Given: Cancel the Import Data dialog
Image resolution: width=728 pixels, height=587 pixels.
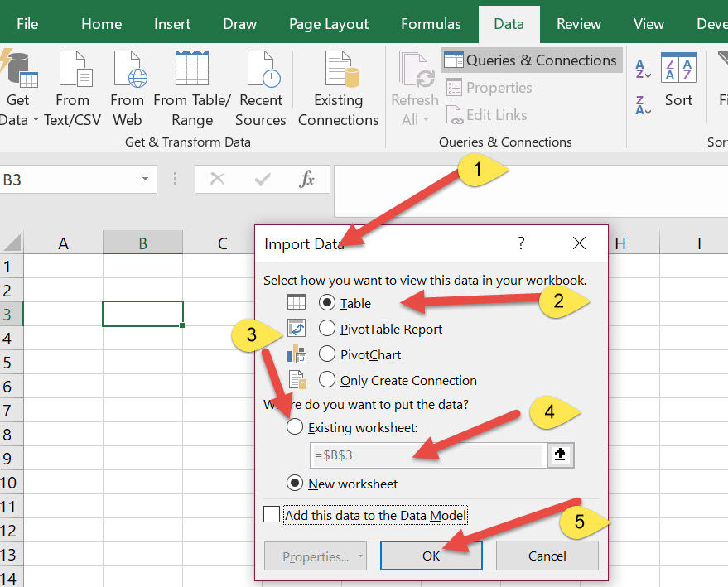Looking at the screenshot, I should tap(547, 556).
